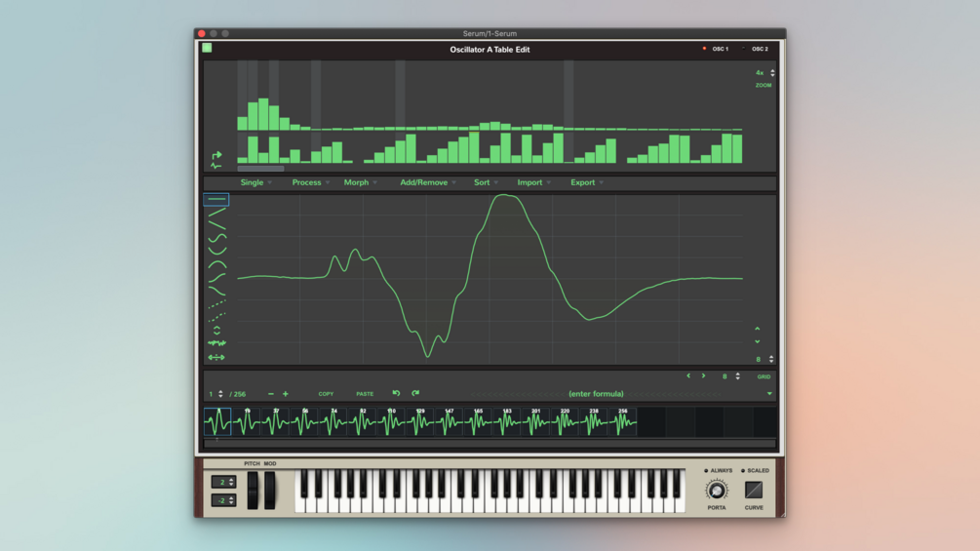The image size is (980, 551).
Task: Click the GRID toggle label
Action: (764, 376)
